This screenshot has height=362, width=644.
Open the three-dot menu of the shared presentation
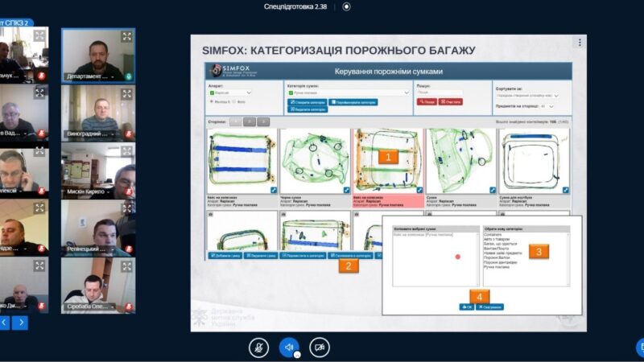click(580, 43)
